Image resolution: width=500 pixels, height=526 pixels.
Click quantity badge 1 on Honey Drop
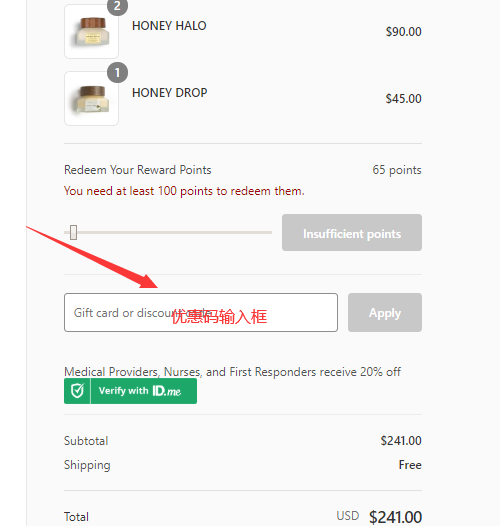tap(117, 72)
